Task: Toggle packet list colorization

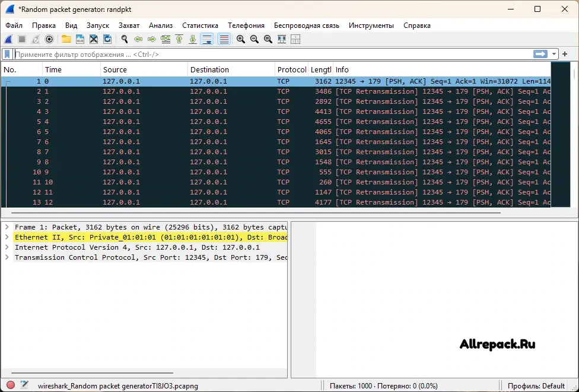Action: coord(224,39)
